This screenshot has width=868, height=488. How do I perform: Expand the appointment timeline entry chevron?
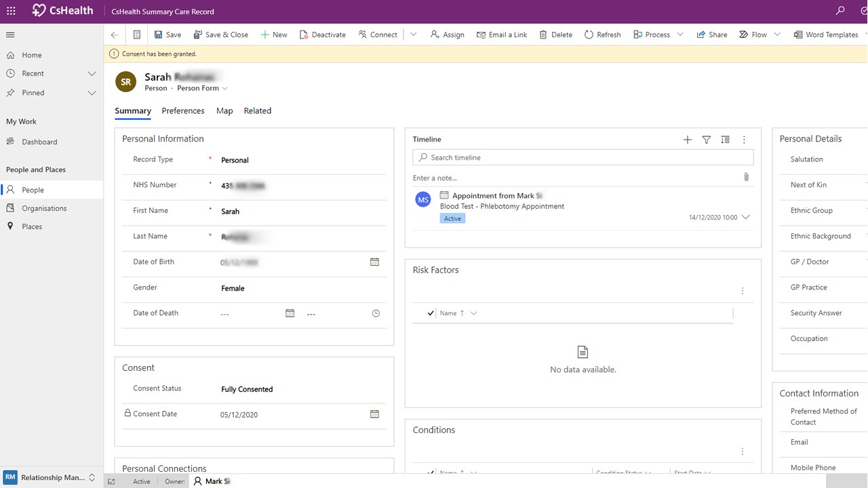[x=746, y=218]
